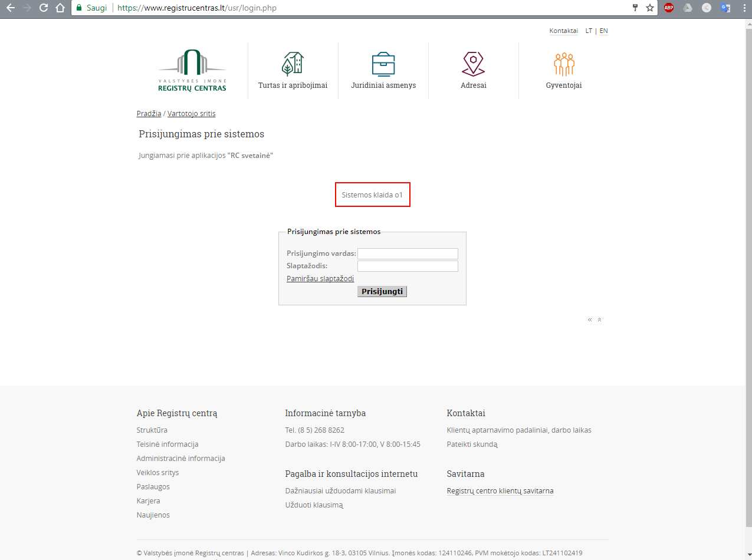Image resolution: width=752 pixels, height=560 pixels.
Task: Jump to page top with double up arrow
Action: click(x=600, y=319)
